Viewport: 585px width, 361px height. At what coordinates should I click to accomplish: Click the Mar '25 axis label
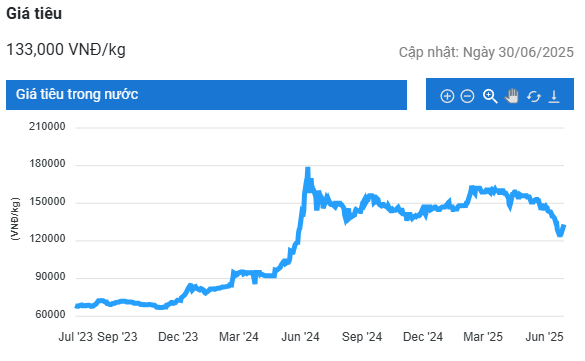483,337
